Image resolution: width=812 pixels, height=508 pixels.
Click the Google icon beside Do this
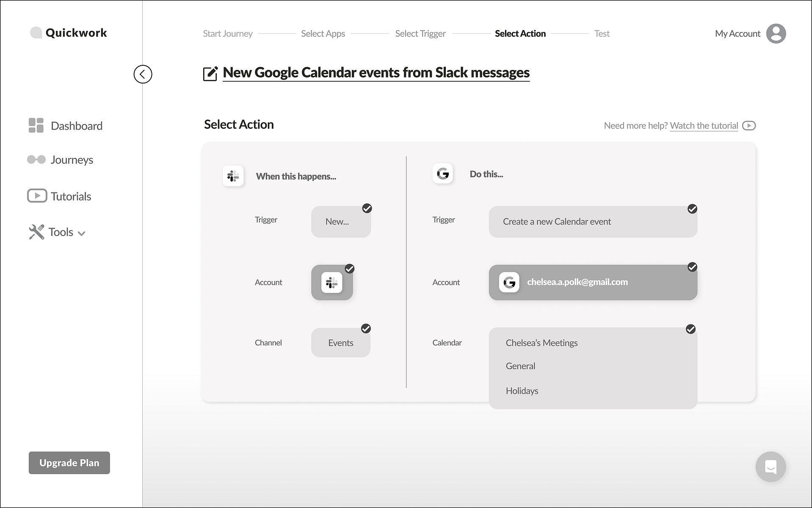pyautogui.click(x=443, y=173)
